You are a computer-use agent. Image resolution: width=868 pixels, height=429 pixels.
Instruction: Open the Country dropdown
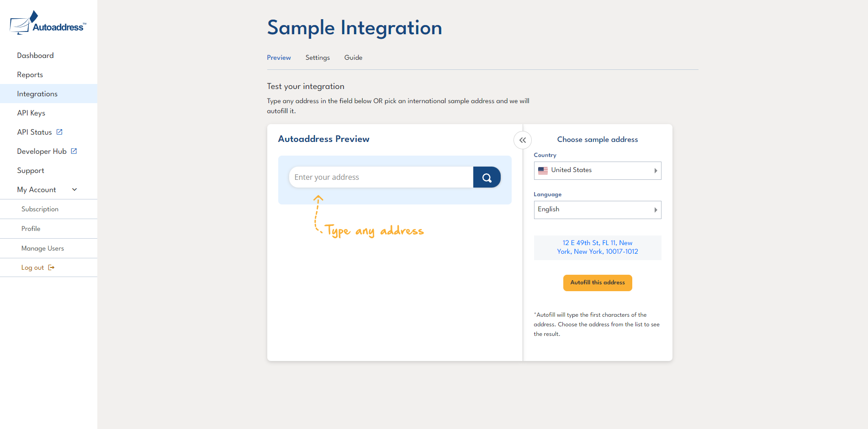[x=597, y=171]
